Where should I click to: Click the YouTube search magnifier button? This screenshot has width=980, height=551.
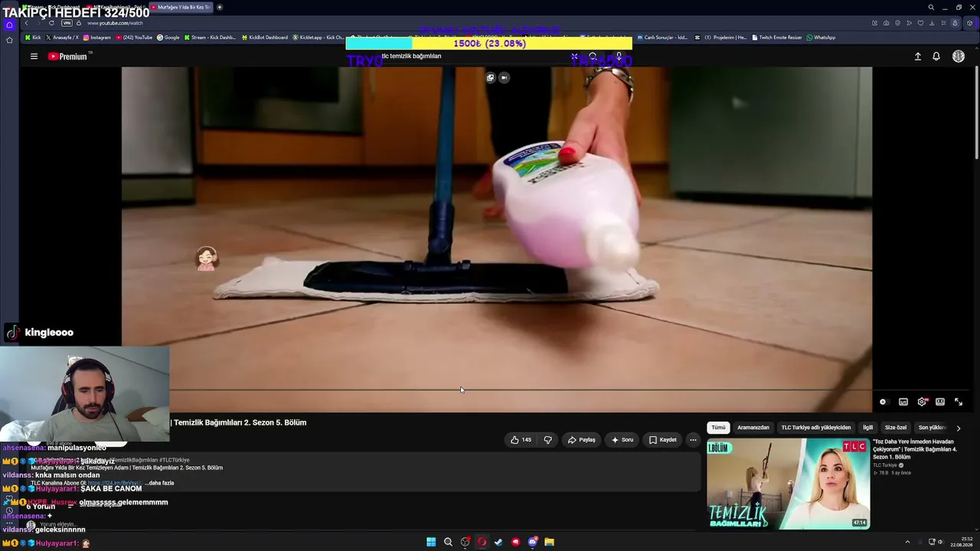(593, 56)
